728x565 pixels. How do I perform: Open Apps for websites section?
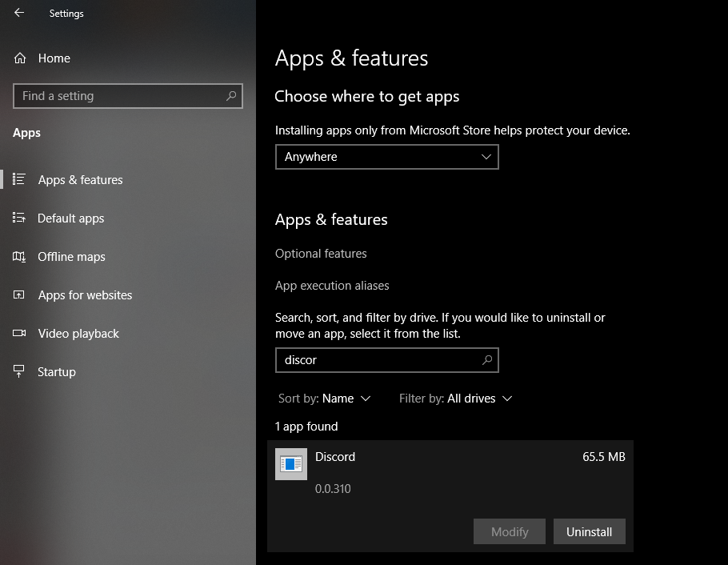coord(85,295)
